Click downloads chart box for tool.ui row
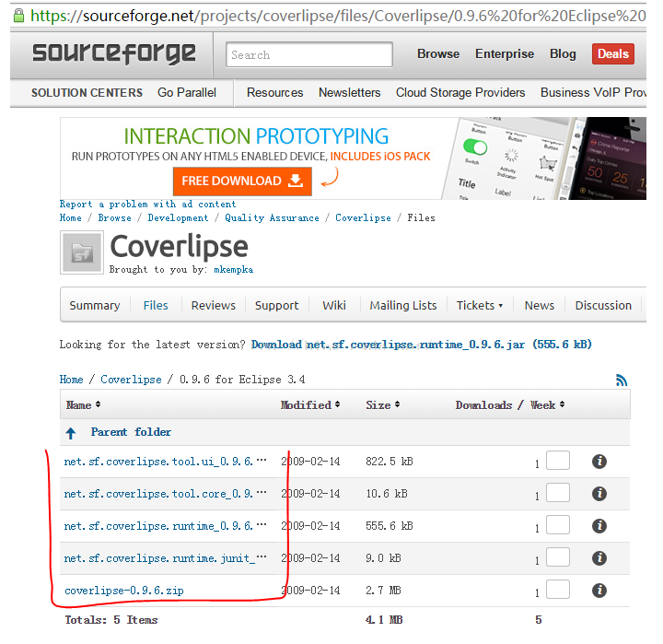 pos(558,461)
